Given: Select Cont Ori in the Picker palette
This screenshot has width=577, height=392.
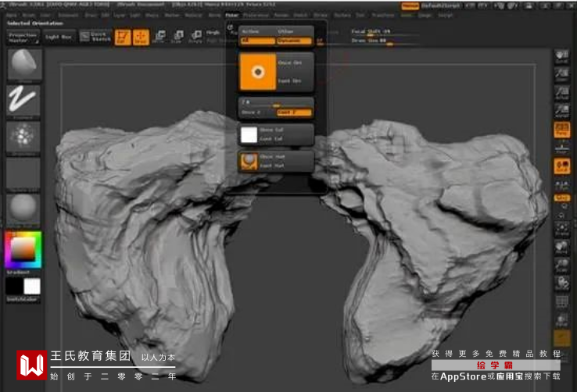Looking at the screenshot, I should tap(290, 80).
